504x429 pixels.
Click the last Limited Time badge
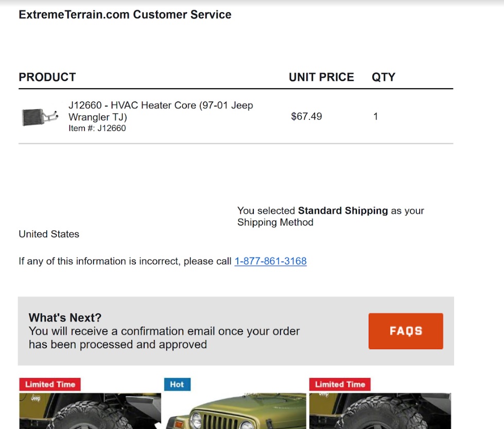[x=340, y=384]
